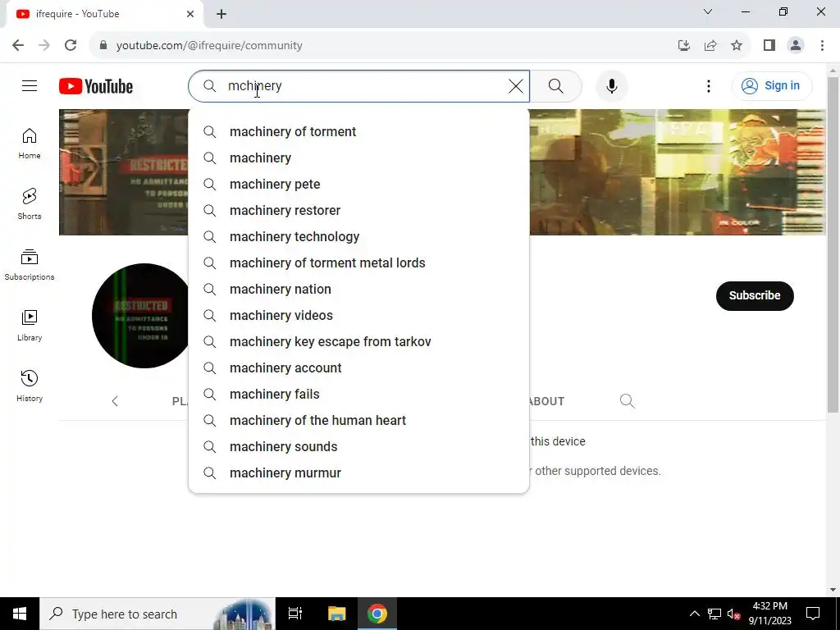Open the notification center icon
The image size is (840, 630).
tap(813, 614)
